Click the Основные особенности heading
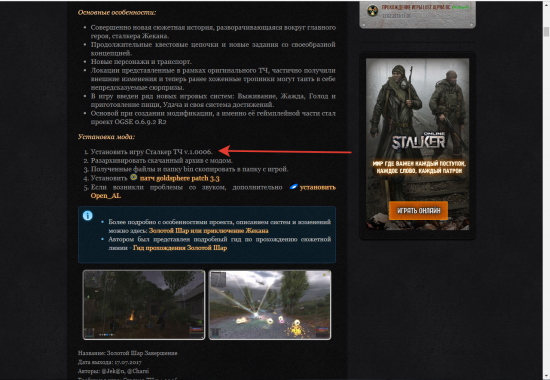 [117, 12]
